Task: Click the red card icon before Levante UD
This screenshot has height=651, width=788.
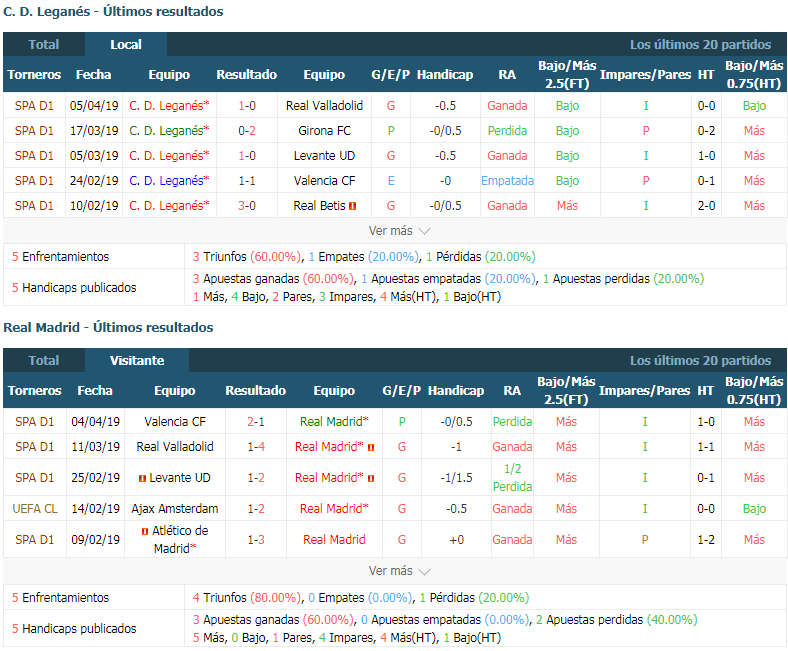Action: click(x=142, y=478)
